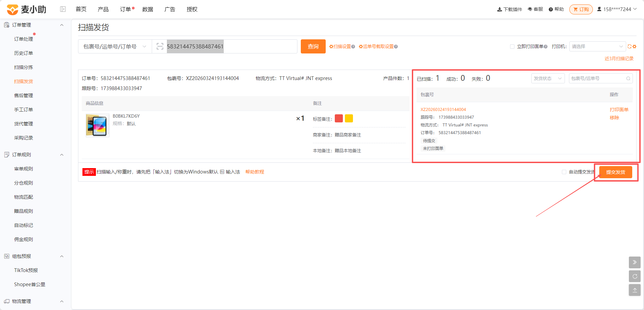Click help icon beside 立即打印面单
Viewport: 644px width, 310px height.
coord(546,46)
